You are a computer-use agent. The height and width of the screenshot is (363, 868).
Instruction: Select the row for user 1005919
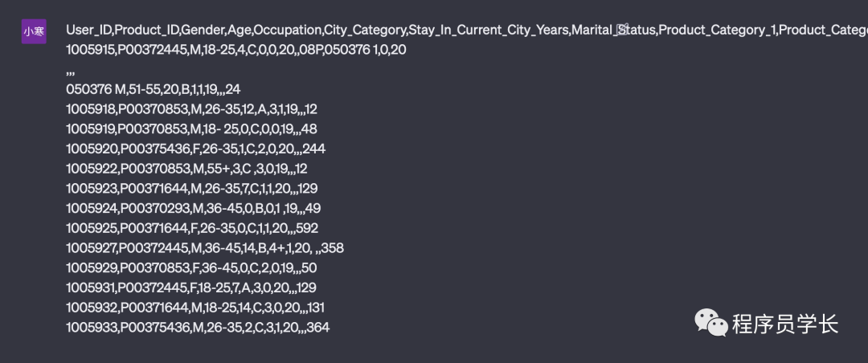pos(191,129)
